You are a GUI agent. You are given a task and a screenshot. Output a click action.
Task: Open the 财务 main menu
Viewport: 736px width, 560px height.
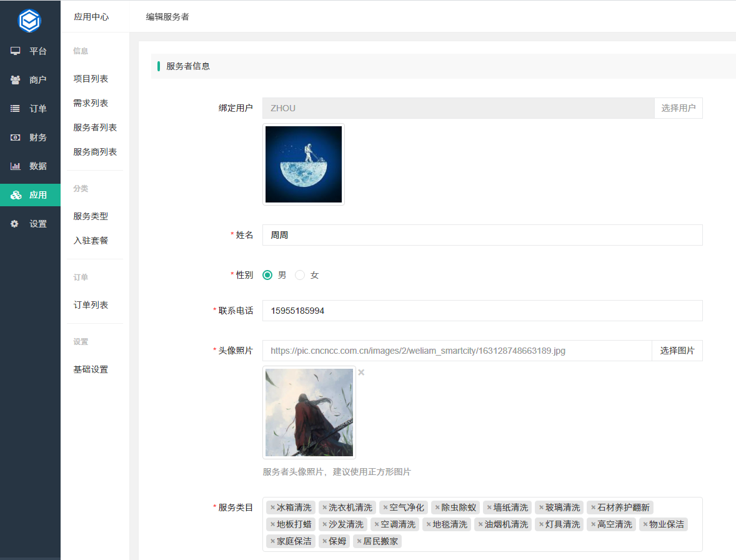click(30, 137)
